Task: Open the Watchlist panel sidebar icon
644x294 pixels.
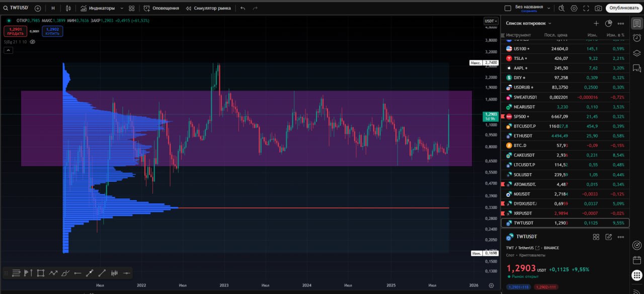Action: (637, 23)
